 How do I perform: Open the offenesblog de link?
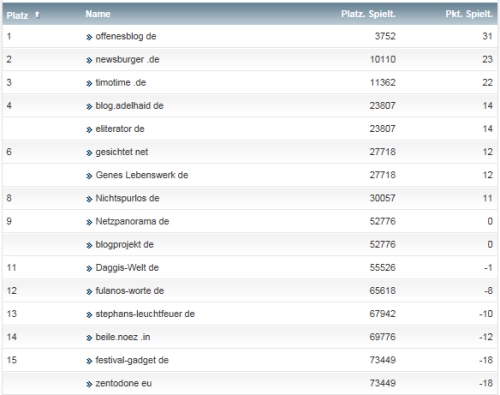[126, 36]
